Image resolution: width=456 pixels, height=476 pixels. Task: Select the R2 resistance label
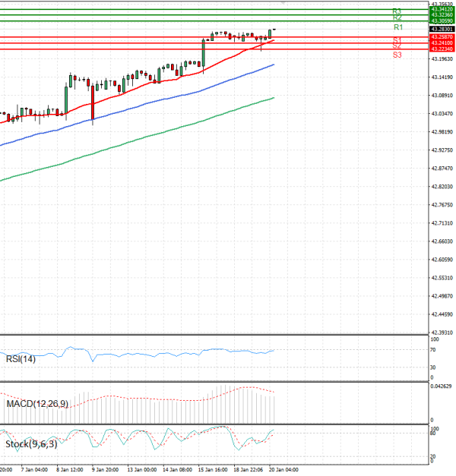coord(397,17)
